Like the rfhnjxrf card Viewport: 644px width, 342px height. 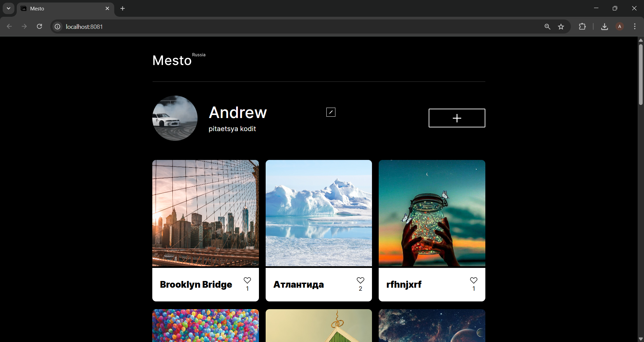(x=473, y=280)
